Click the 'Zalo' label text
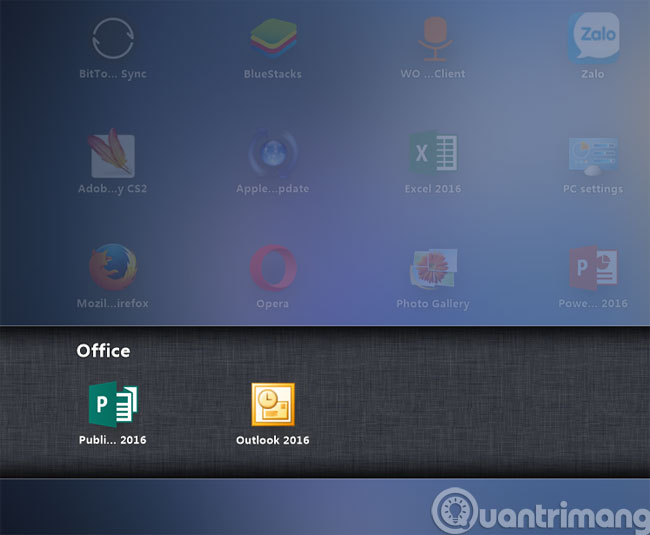This screenshot has height=535, width=650. click(592, 74)
